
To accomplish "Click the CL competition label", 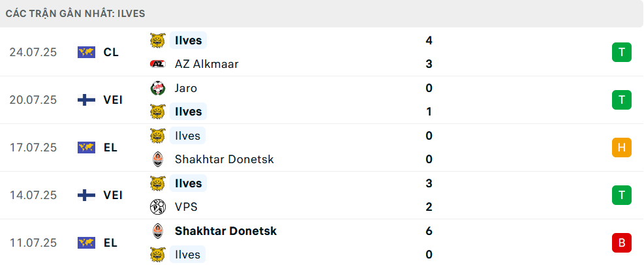I will [111, 52].
